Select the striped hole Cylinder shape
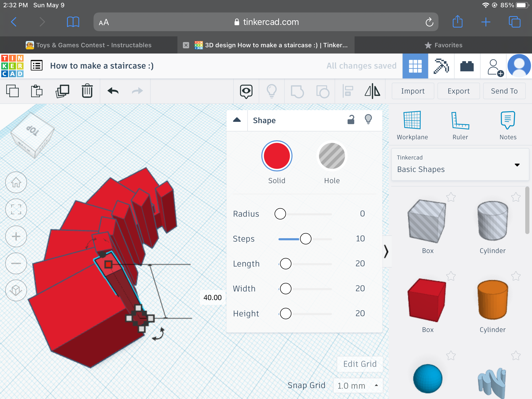Viewport: 532px width, 399px height. [493, 221]
